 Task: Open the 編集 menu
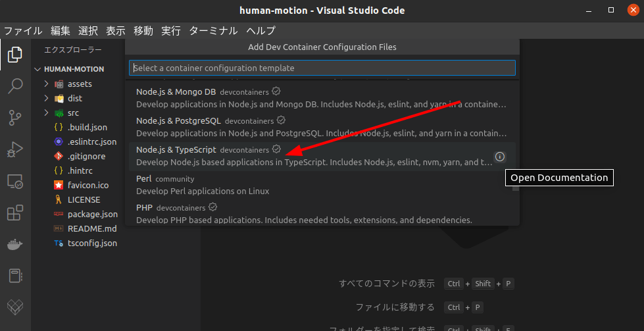(61, 31)
